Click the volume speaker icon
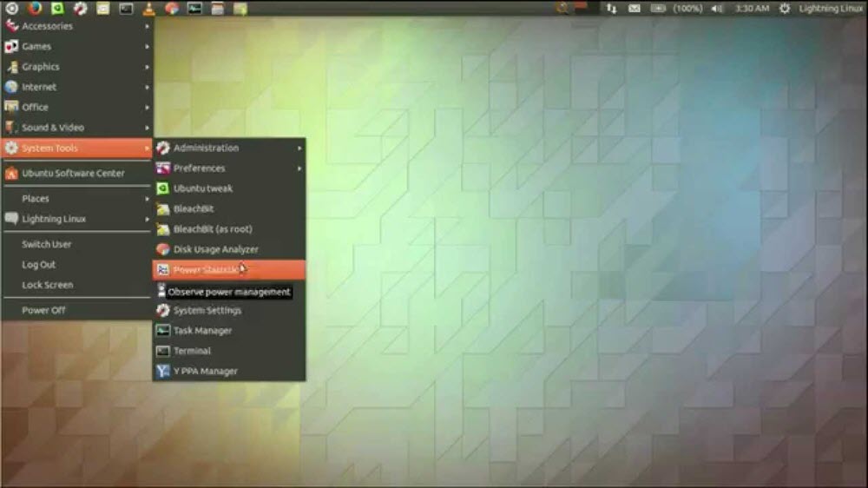The height and width of the screenshot is (488, 868). click(x=717, y=9)
